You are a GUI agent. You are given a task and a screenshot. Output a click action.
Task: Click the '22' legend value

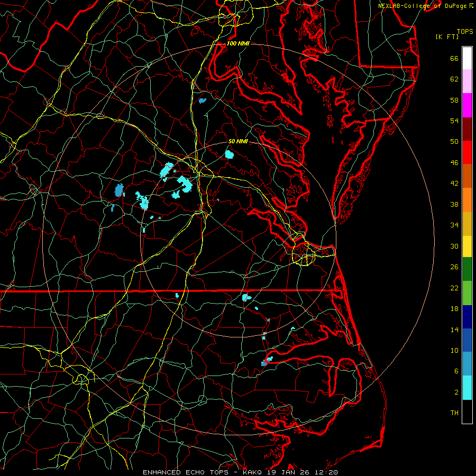click(x=454, y=288)
